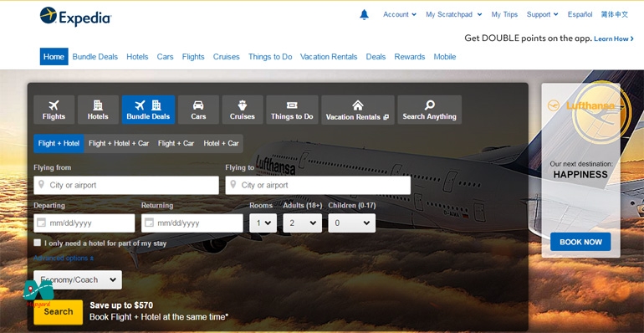Image resolution: width=644 pixels, height=333 pixels.
Task: Go to Home in navigation bar
Action: [54, 57]
